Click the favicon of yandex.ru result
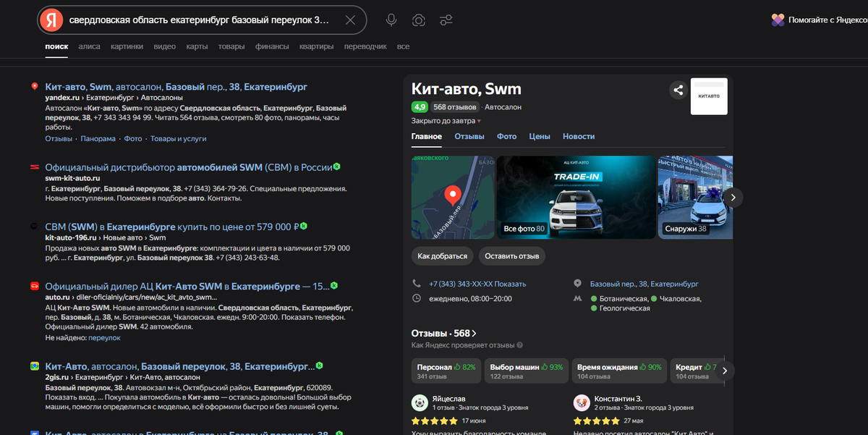Screen dimensions: 868x435 [34, 87]
